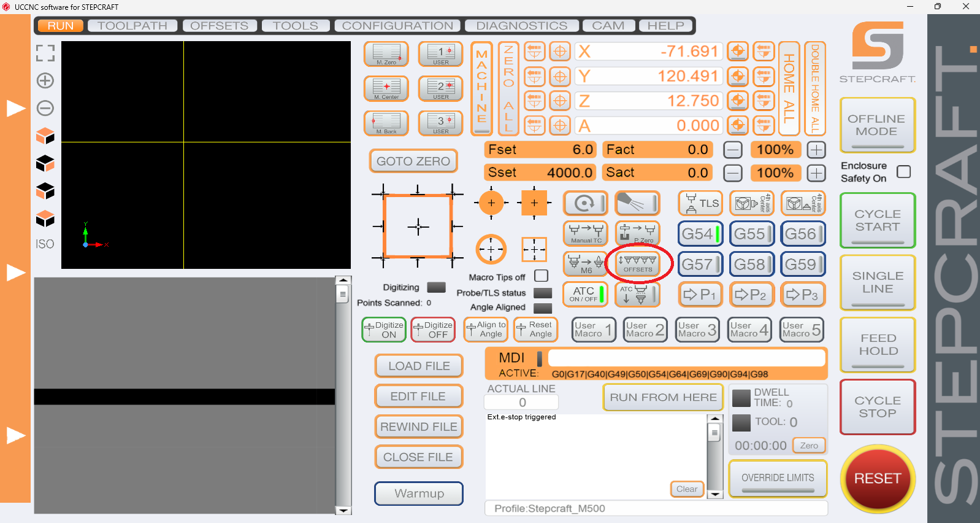Expand the middle left orange side panel arrow
This screenshot has width=980, height=523.
click(x=15, y=272)
